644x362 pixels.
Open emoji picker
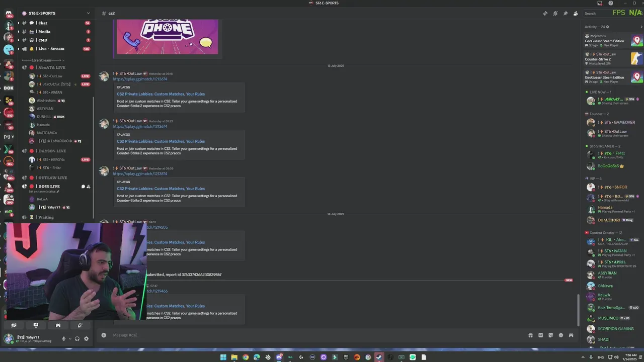(560, 335)
